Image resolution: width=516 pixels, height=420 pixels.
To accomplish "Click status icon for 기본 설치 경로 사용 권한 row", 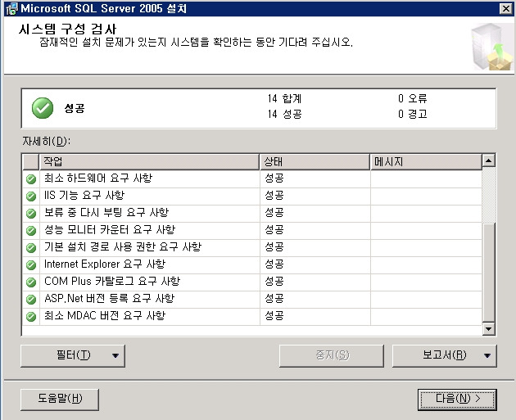I will 31,247.
